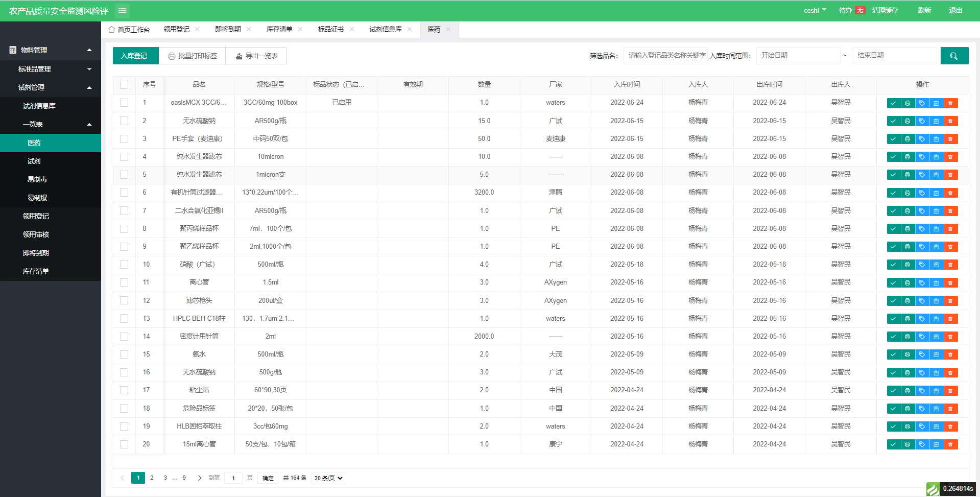The height and width of the screenshot is (497, 980).
Task: Collapse the sidebar with the hamburger icon
Action: 122,10
